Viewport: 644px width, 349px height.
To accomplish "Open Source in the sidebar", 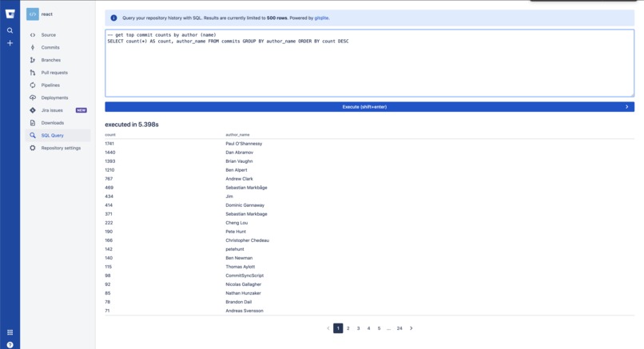I will coord(58,35).
